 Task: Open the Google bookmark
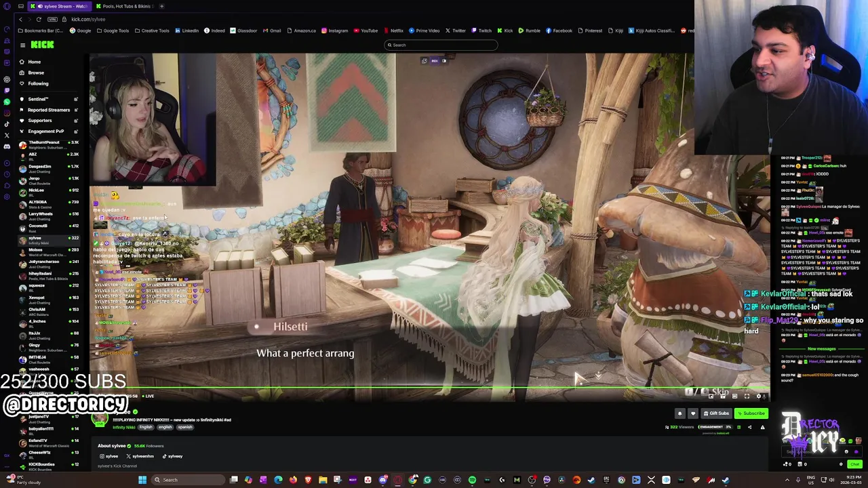click(x=80, y=30)
